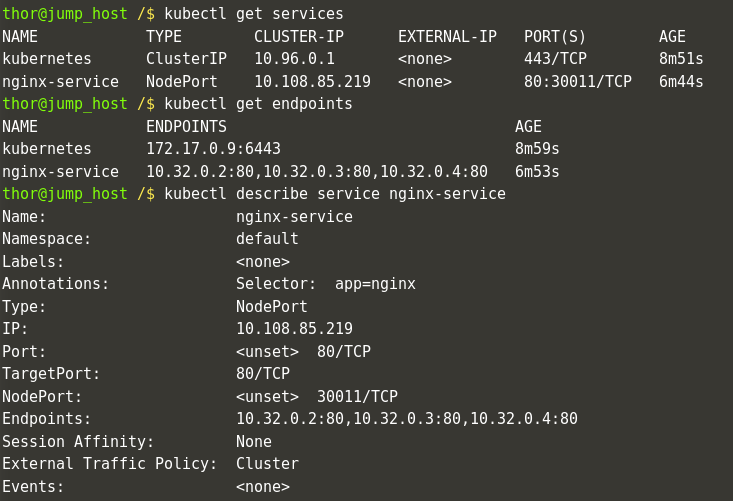Image resolution: width=733 pixels, height=501 pixels.
Task: Select the External Traffic Policy 'Cluster' value
Action: coord(267,464)
